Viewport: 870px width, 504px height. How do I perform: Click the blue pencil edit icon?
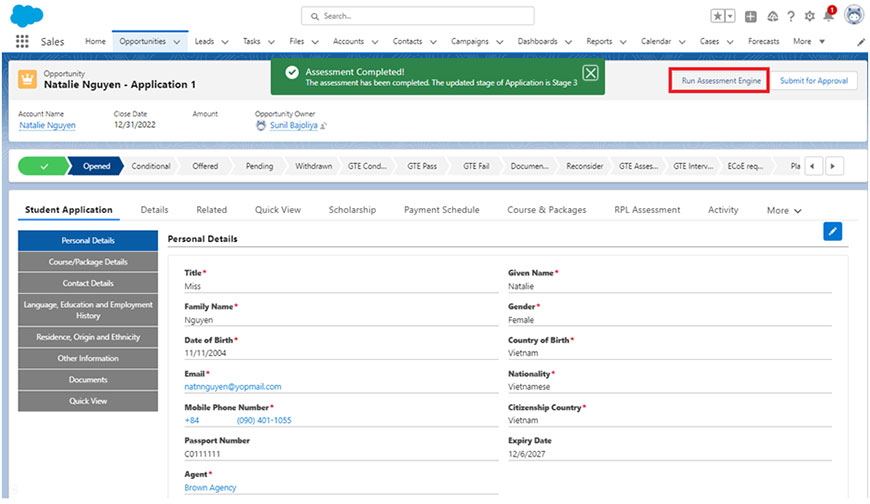[x=832, y=231]
